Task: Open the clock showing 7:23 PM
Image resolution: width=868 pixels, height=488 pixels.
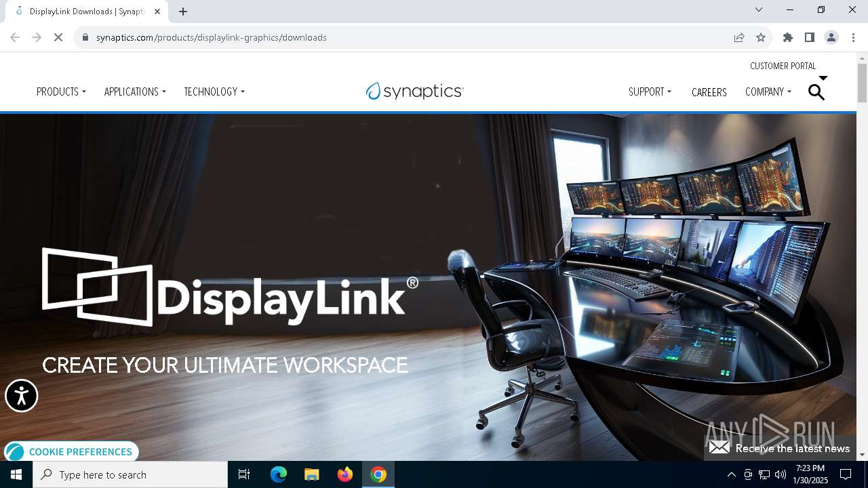Action: click(x=810, y=474)
